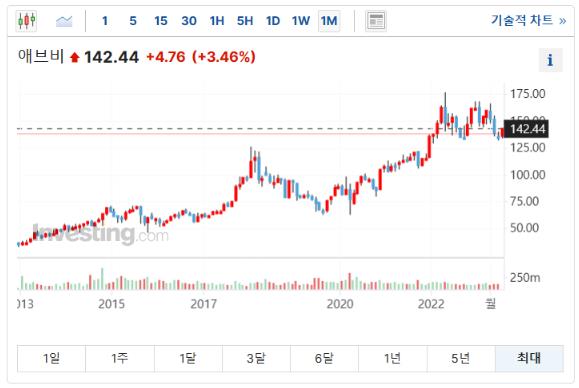Choose the 1일 time range
Viewport: 579px width, 388px height.
(x=51, y=358)
